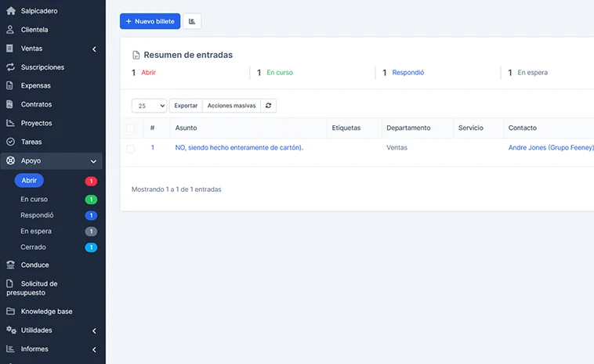The image size is (594, 364).
Task: Expand the Ventas submenu chevron
Action: (94, 49)
